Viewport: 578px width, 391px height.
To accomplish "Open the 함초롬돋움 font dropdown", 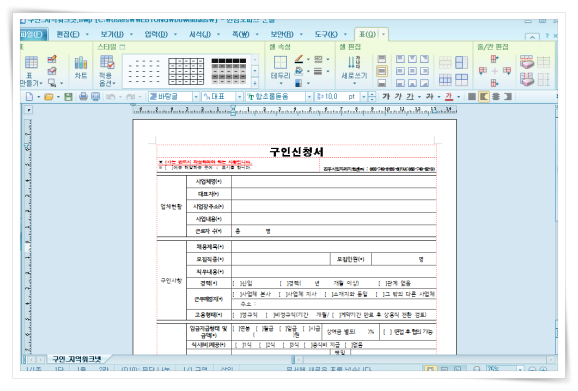I will [309, 97].
